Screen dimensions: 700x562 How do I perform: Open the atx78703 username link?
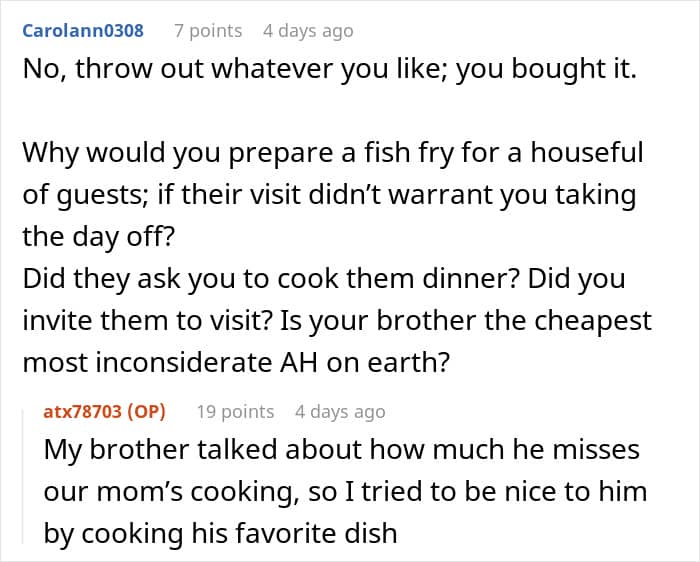click(82, 412)
